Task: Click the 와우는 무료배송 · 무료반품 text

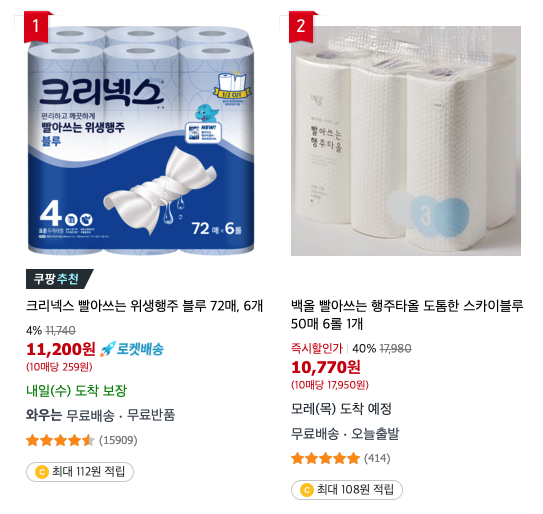Action: coord(100,415)
